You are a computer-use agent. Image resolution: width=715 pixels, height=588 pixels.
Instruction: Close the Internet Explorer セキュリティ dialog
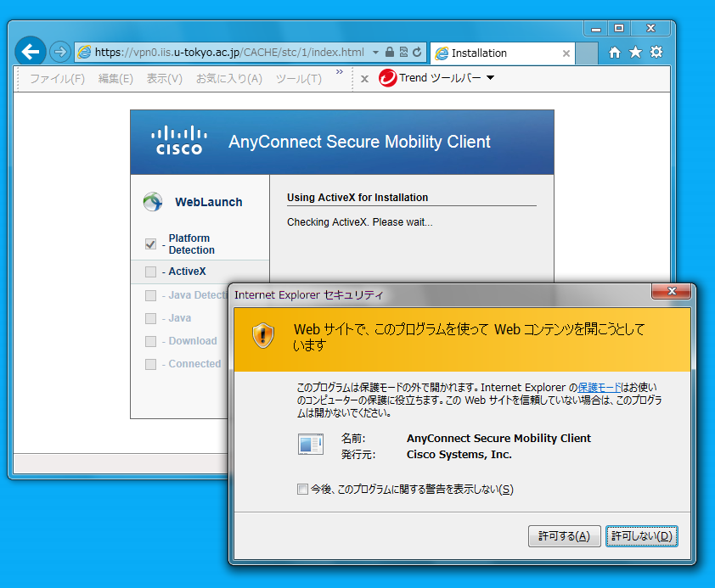point(671,291)
